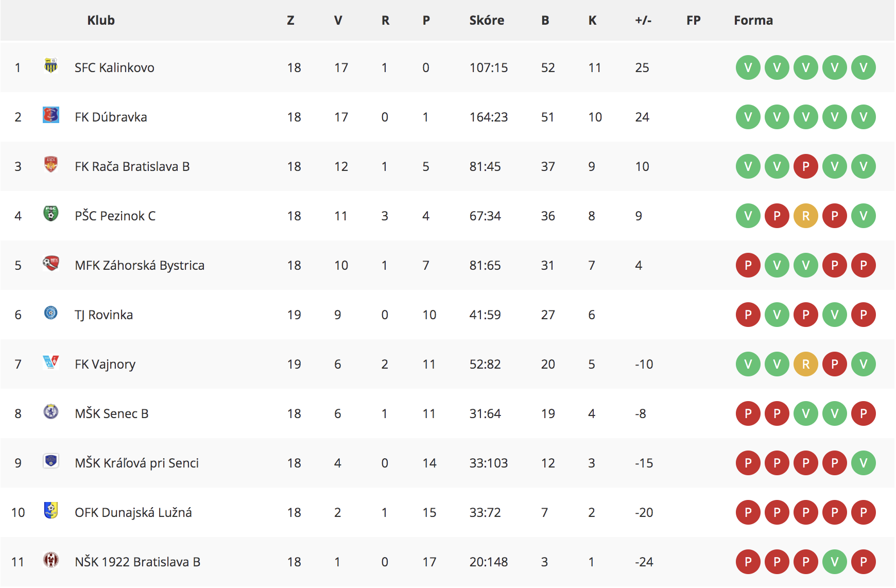Click the SFC Kalinkovo club crest

coord(50,65)
